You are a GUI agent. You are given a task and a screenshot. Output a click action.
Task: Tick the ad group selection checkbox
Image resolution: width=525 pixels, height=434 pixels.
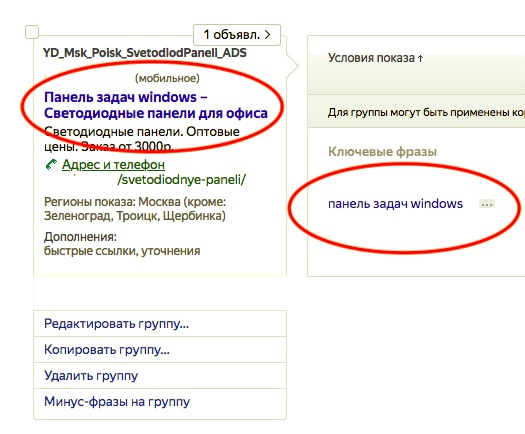[32, 32]
